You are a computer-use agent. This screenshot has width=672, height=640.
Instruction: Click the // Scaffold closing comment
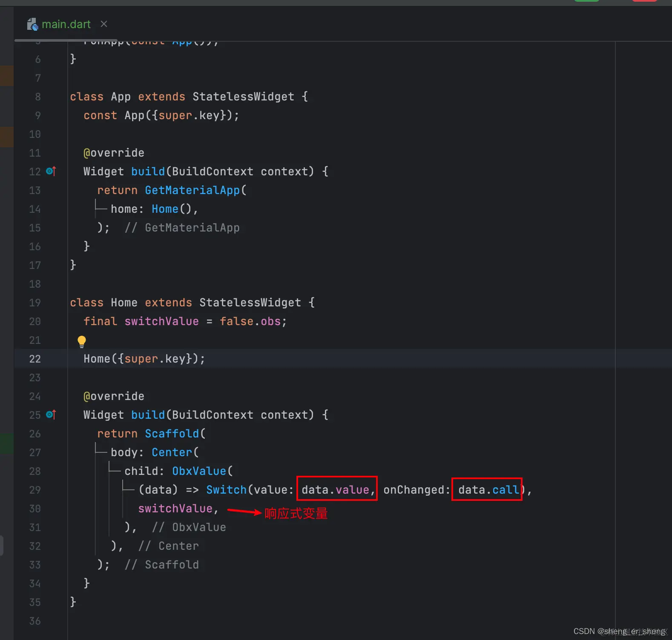(162, 565)
